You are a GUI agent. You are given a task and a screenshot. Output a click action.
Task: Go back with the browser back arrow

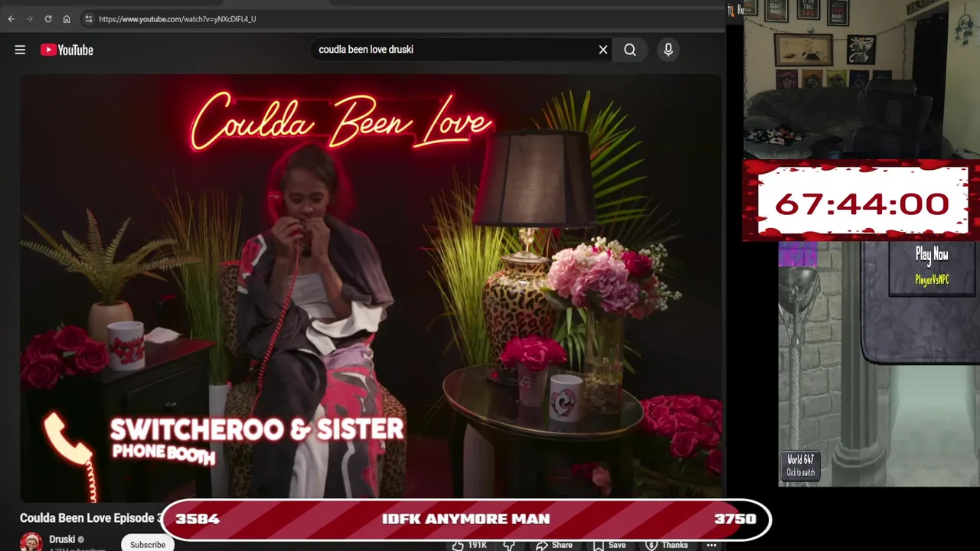(x=11, y=19)
